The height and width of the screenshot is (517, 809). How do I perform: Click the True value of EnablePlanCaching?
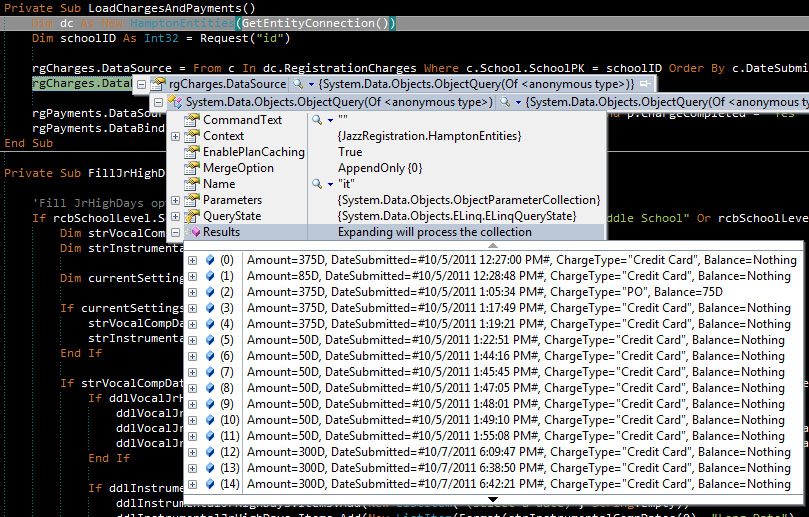pyautogui.click(x=350, y=152)
